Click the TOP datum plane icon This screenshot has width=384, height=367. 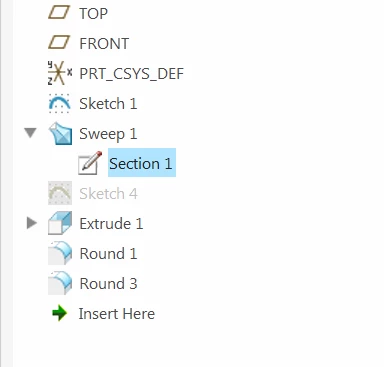pos(59,13)
